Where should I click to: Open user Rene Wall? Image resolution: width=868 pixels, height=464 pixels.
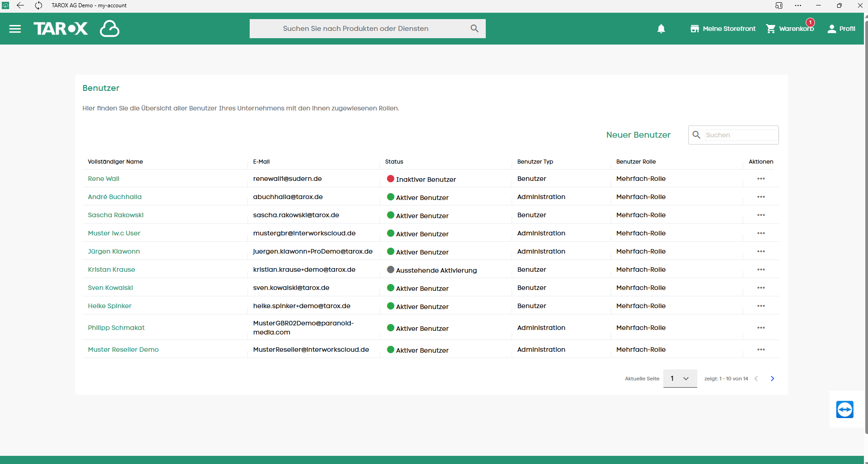[104, 179]
